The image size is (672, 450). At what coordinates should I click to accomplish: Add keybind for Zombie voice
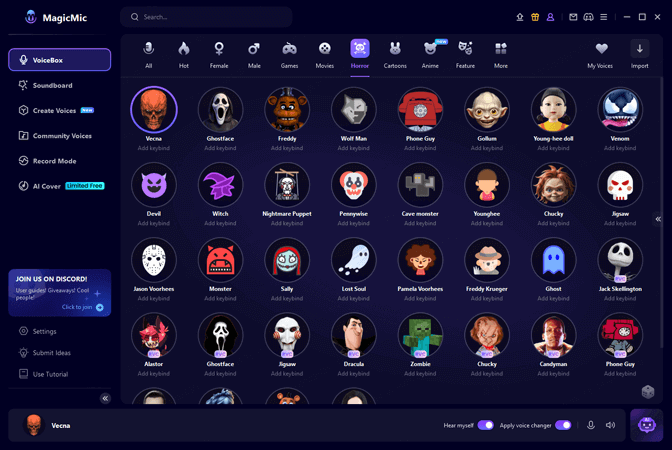(420, 373)
